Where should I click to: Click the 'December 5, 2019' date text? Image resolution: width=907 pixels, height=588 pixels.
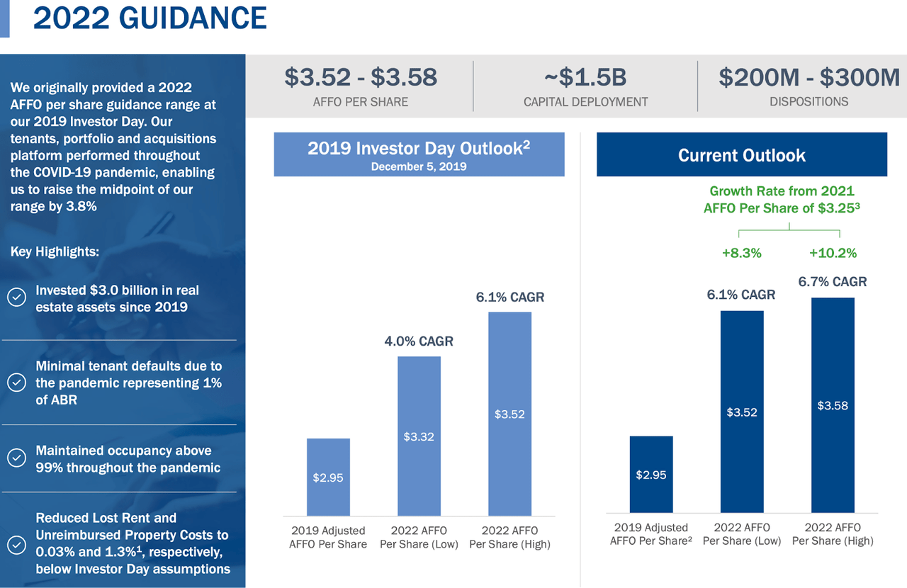(419, 167)
